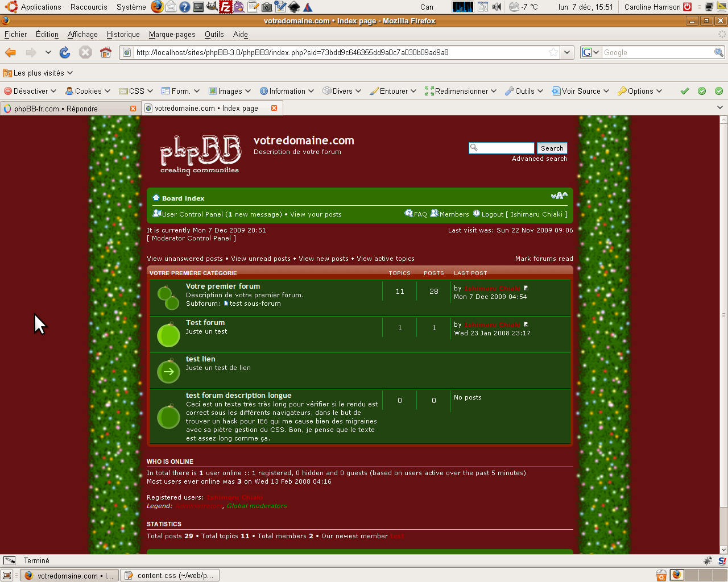Open the screenshot camera launcher
Viewport: 728px width, 582px height.
[x=266, y=7]
